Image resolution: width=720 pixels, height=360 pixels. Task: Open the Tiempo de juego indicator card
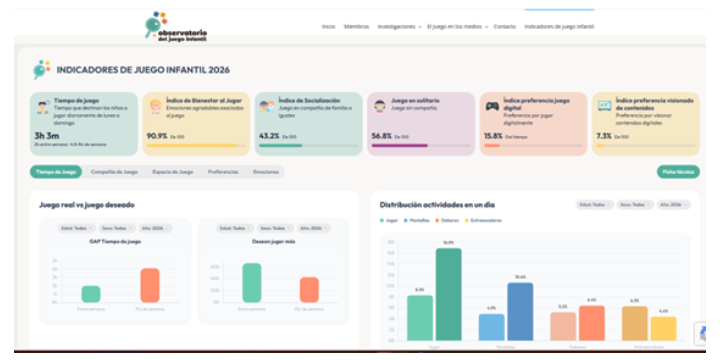[84, 124]
